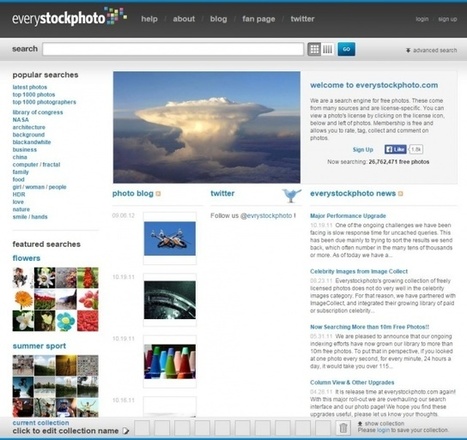Select the grid view icon
Screen dimensions: 467x440
pos(314,49)
